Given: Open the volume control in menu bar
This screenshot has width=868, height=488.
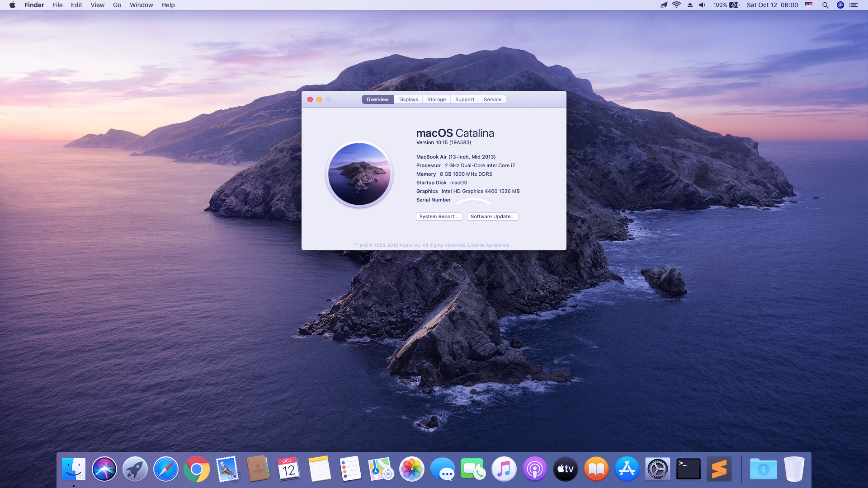Looking at the screenshot, I should click(702, 5).
